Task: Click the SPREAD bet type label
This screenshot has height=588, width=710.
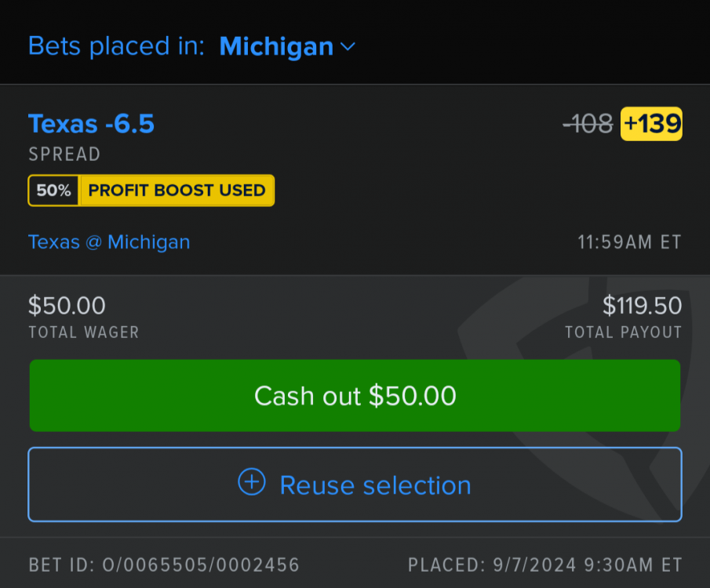Action: [64, 154]
